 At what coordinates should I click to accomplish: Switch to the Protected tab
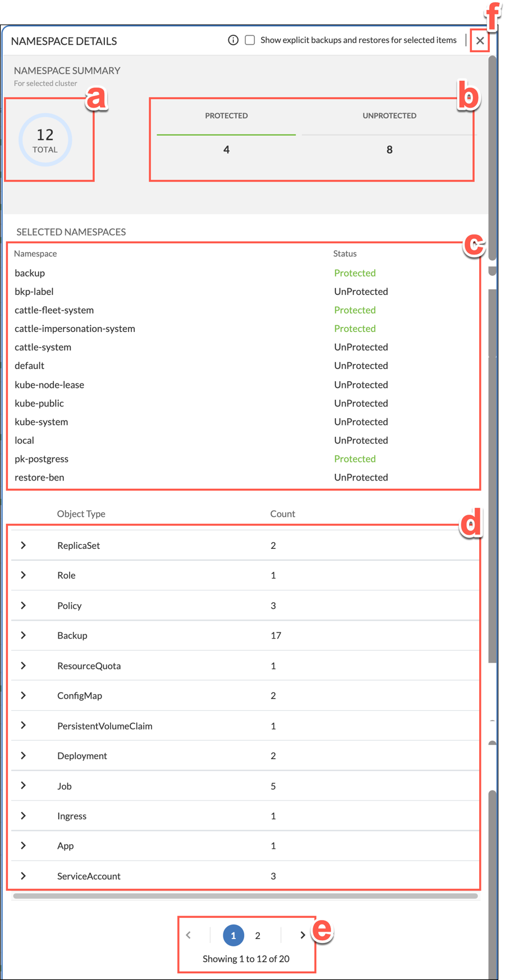pos(226,116)
